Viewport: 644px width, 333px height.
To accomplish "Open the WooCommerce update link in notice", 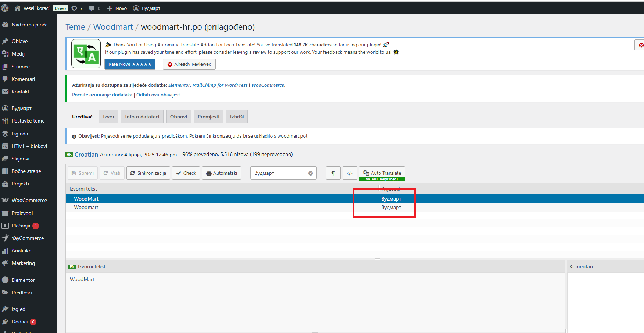I will (x=268, y=85).
